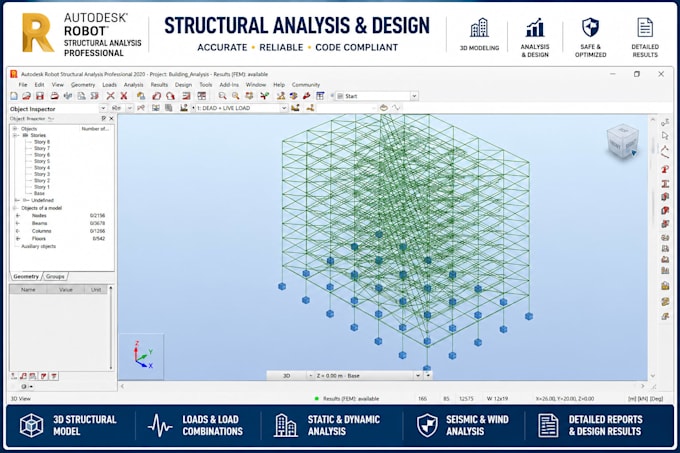Image resolution: width=680 pixels, height=453 pixels.
Task: Select the arrow pointer tool in right toolbar
Action: click(x=665, y=136)
